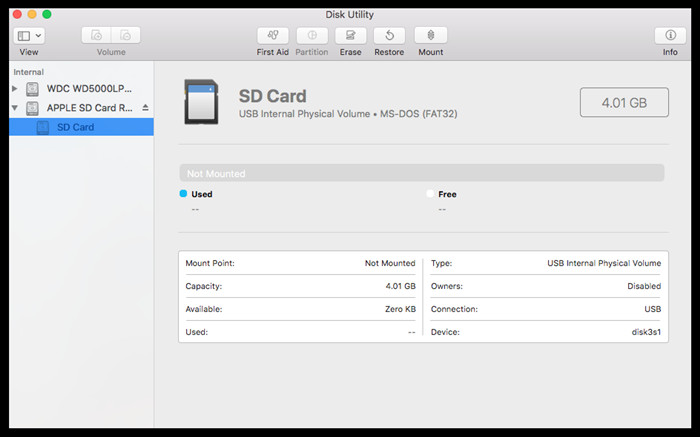Click the Connection value USB
The height and width of the screenshot is (437, 700).
point(653,309)
